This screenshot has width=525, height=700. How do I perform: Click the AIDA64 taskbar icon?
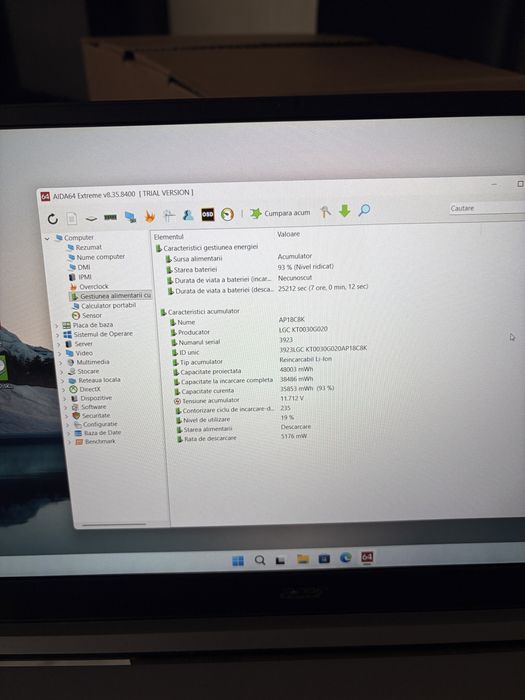click(x=367, y=557)
